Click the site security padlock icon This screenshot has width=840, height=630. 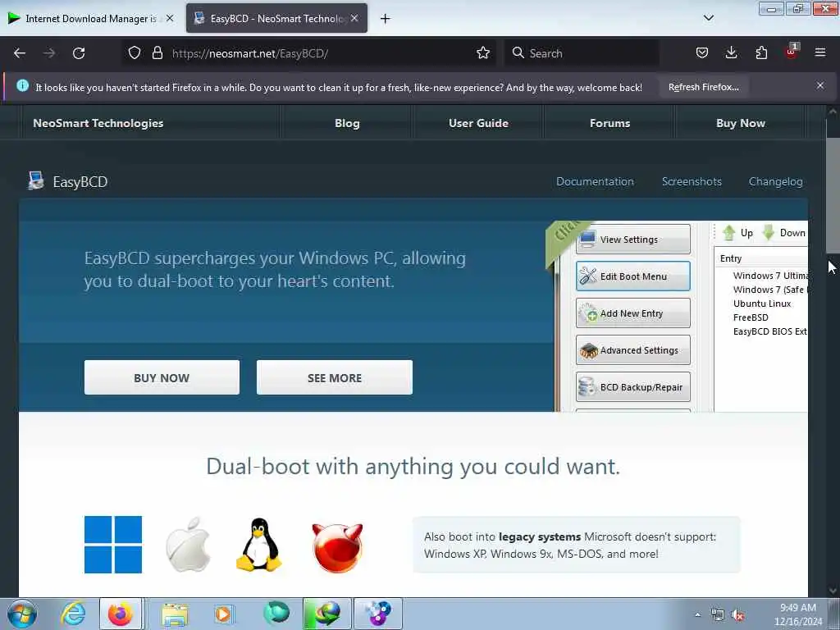[157, 52]
